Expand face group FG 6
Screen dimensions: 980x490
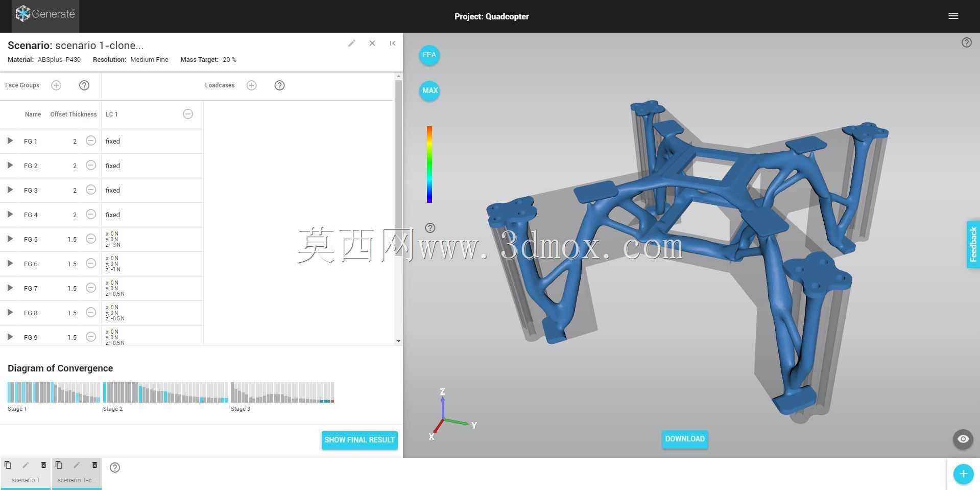coord(10,263)
